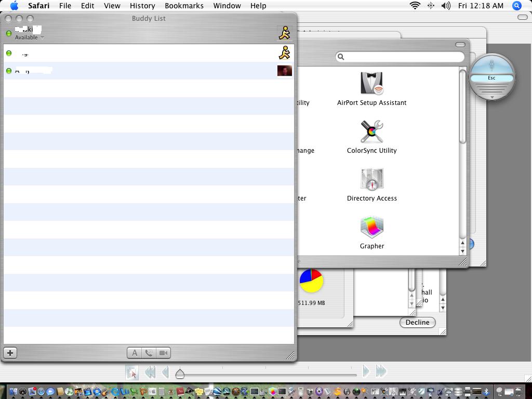Image resolution: width=532 pixels, height=399 pixels.
Task: Click the Esc label on speech feedback window
Action: coord(491,78)
